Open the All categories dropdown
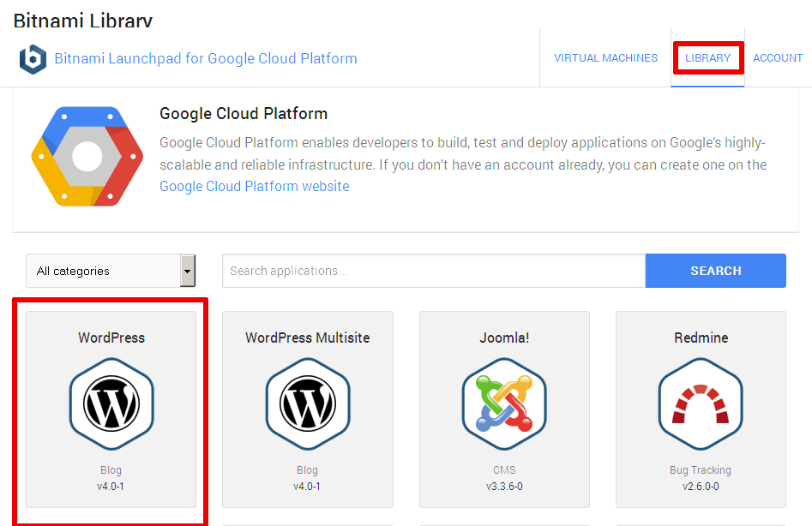812x526 pixels. [x=111, y=271]
